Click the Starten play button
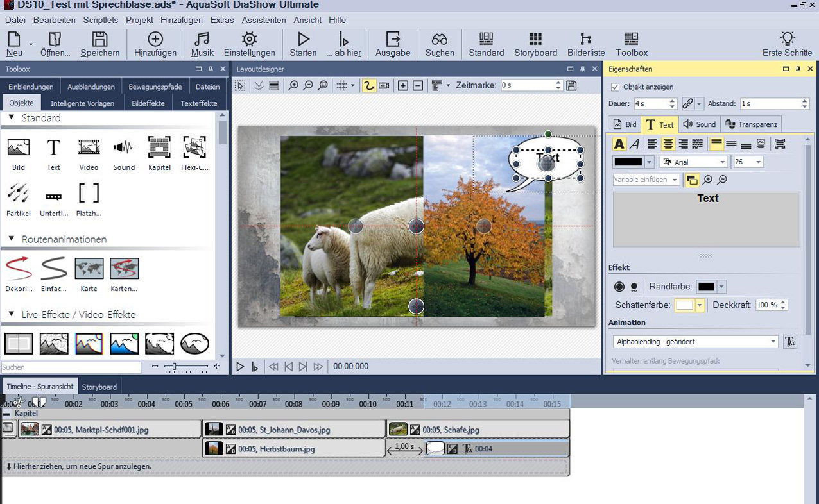This screenshot has height=504, width=819. tap(303, 40)
